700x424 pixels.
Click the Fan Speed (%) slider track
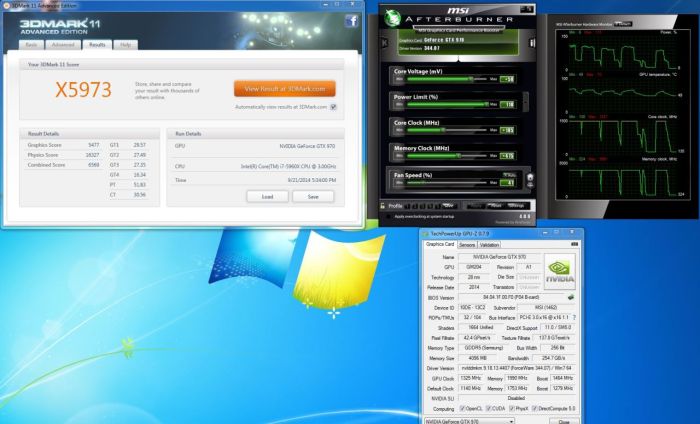[447, 183]
